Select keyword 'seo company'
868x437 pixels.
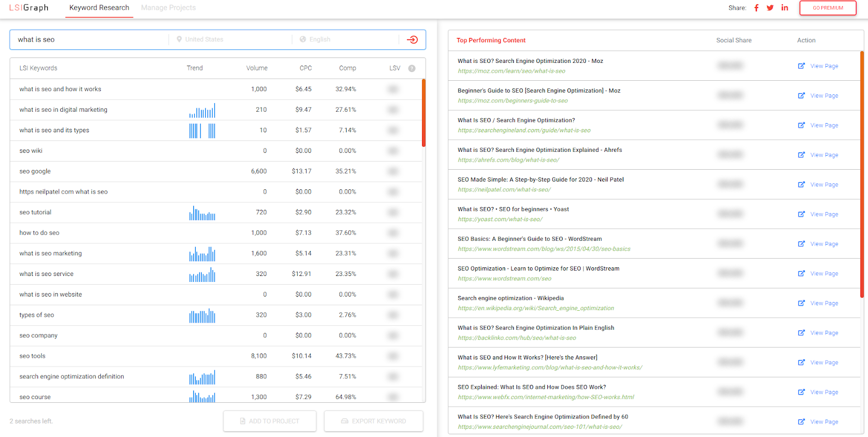[x=39, y=336]
